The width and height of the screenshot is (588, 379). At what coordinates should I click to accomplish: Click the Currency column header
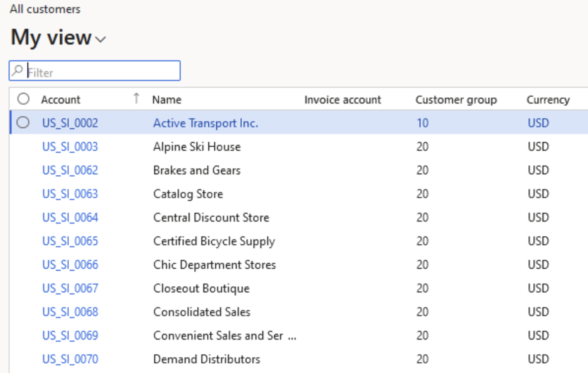pyautogui.click(x=548, y=100)
